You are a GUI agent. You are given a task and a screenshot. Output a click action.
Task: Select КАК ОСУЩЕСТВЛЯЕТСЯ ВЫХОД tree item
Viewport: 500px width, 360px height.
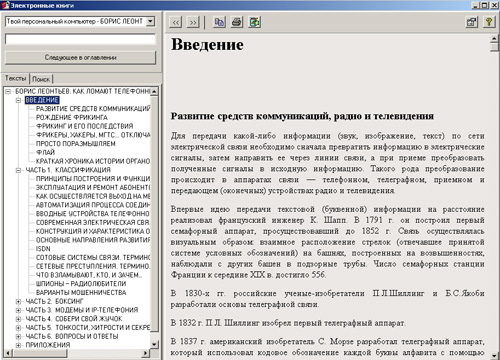pyautogui.click(x=93, y=196)
